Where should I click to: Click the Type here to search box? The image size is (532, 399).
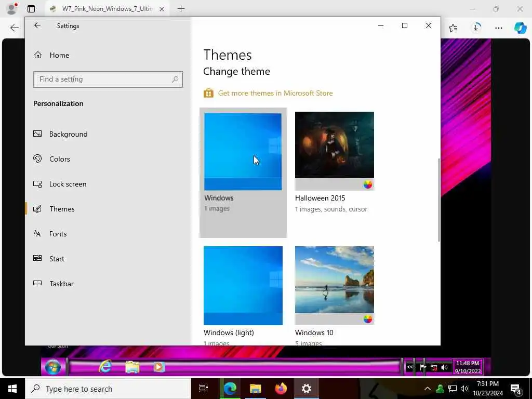click(108, 389)
